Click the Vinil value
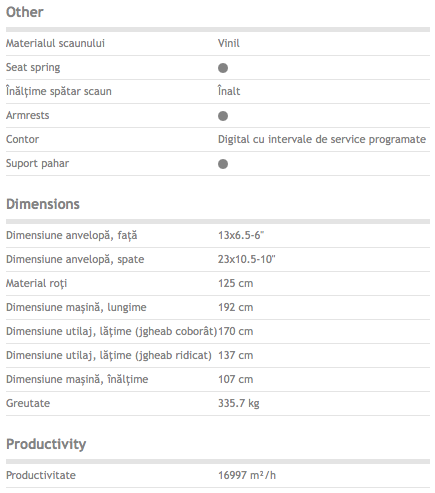The image size is (435, 493). click(229, 43)
